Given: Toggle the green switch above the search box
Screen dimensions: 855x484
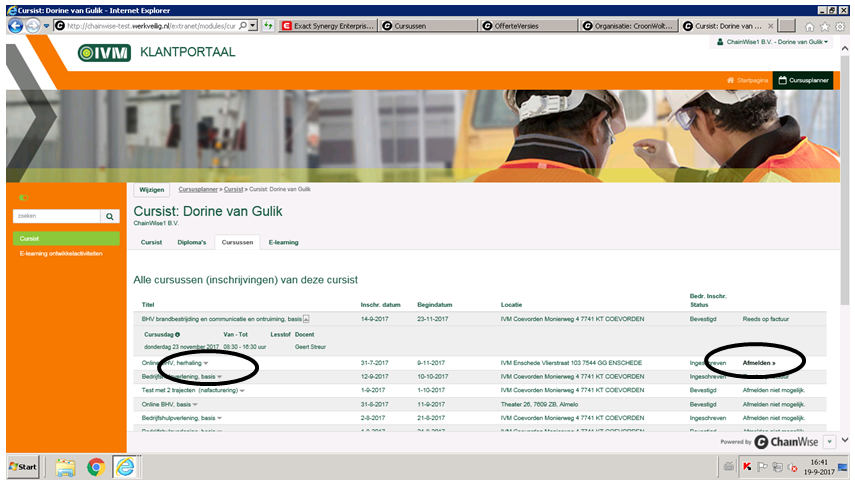Looking at the screenshot, I should coord(23,197).
